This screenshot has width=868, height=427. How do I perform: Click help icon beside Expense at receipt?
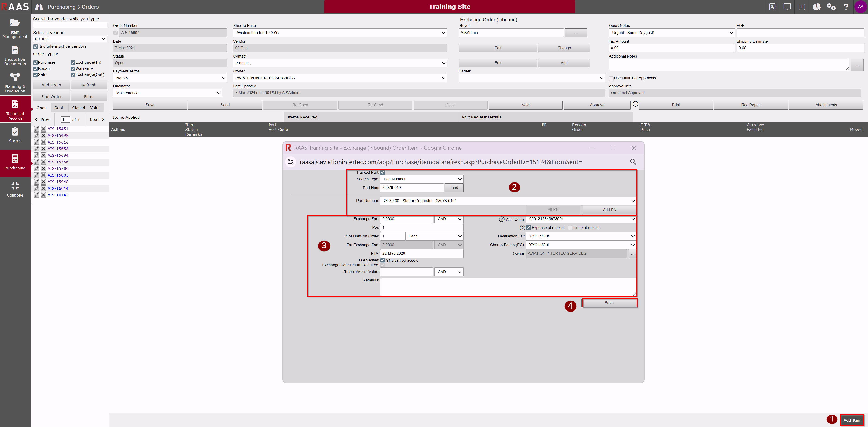(523, 228)
